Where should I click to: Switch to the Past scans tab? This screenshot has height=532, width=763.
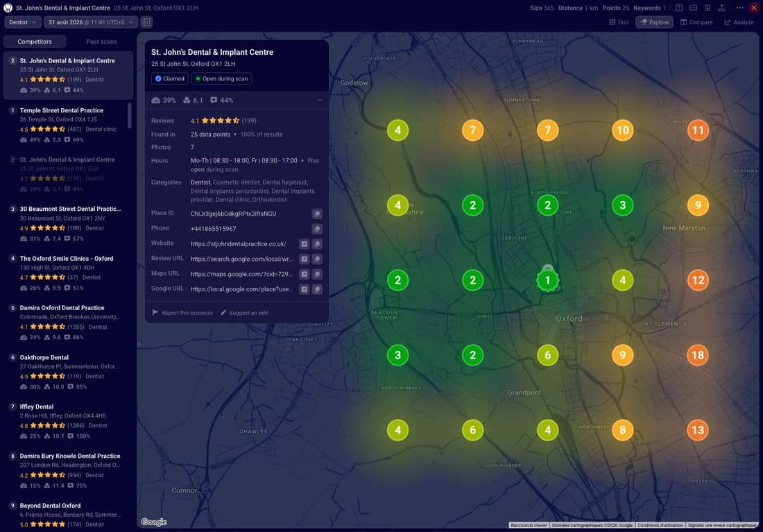point(101,42)
